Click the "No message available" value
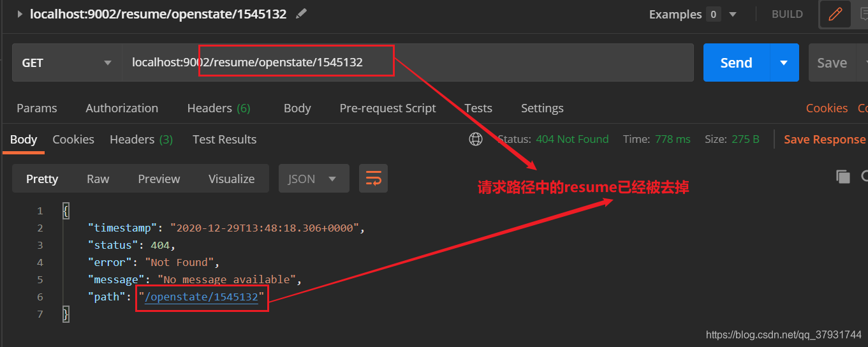This screenshot has width=868, height=347. click(228, 279)
